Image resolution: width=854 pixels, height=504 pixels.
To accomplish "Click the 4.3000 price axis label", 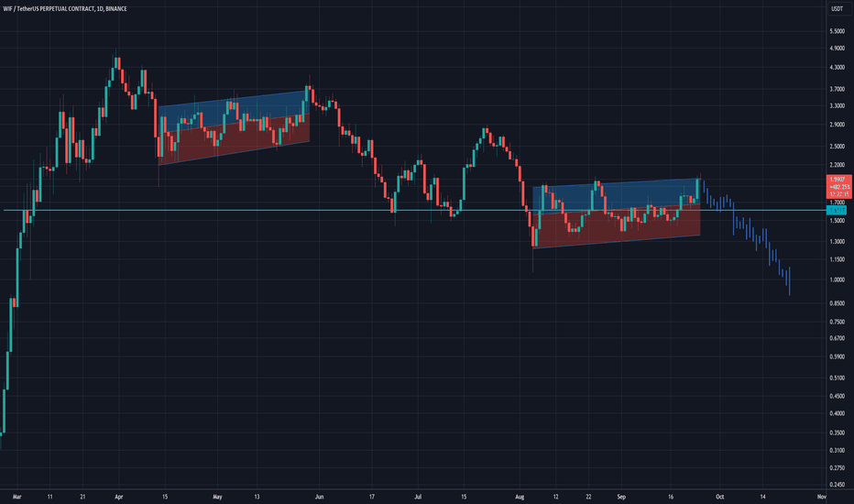I will click(837, 68).
